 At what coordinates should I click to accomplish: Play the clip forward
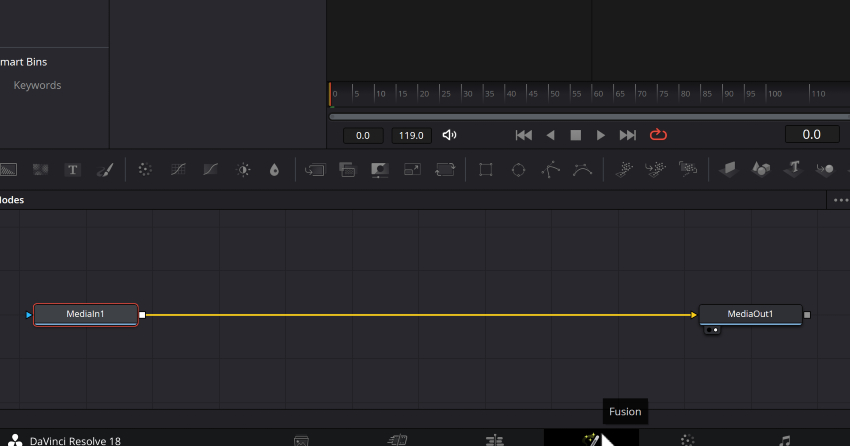point(601,135)
